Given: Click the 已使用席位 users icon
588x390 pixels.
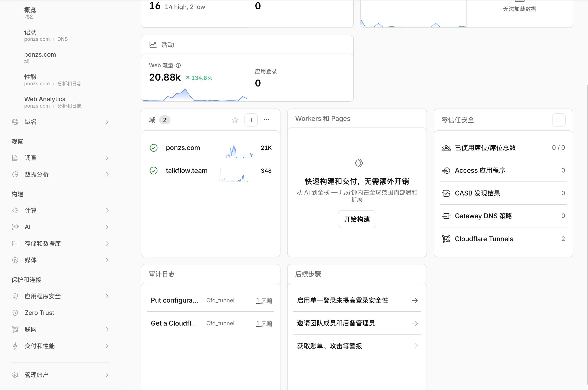Looking at the screenshot, I should click(446, 148).
